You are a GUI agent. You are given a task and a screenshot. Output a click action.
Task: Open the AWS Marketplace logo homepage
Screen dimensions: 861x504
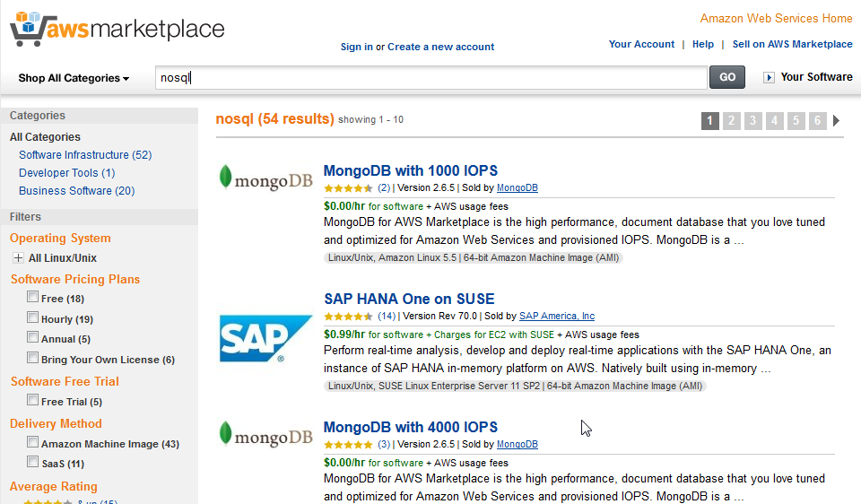[x=117, y=29]
